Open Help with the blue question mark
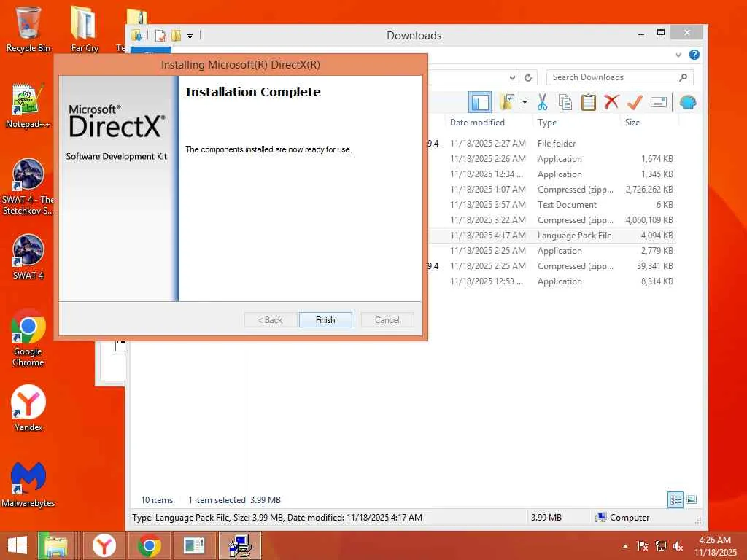This screenshot has width=747, height=560. (x=694, y=55)
